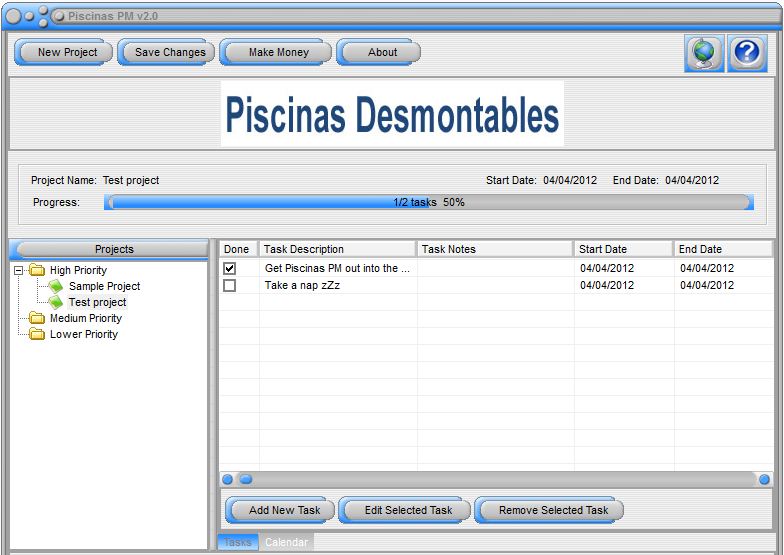Viewport: 784px width, 555px height.
Task: Sort by Task Description column header
Action: pyautogui.click(x=338, y=249)
